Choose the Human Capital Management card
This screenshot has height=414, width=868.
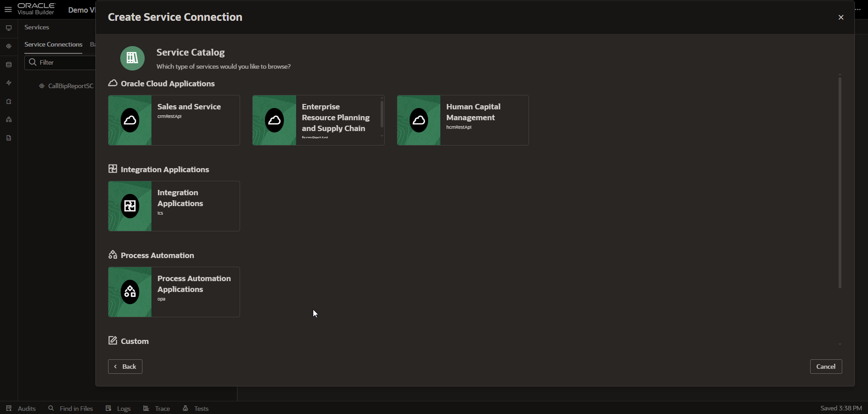tap(463, 120)
